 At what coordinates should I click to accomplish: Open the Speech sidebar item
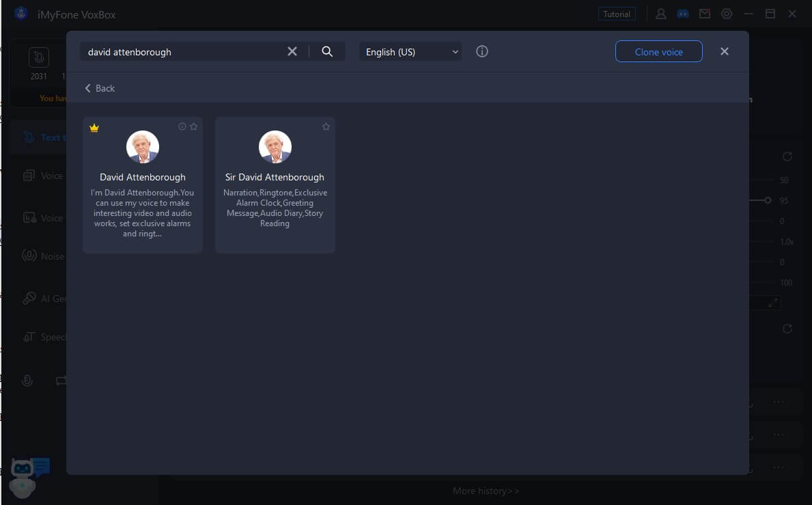click(x=44, y=337)
